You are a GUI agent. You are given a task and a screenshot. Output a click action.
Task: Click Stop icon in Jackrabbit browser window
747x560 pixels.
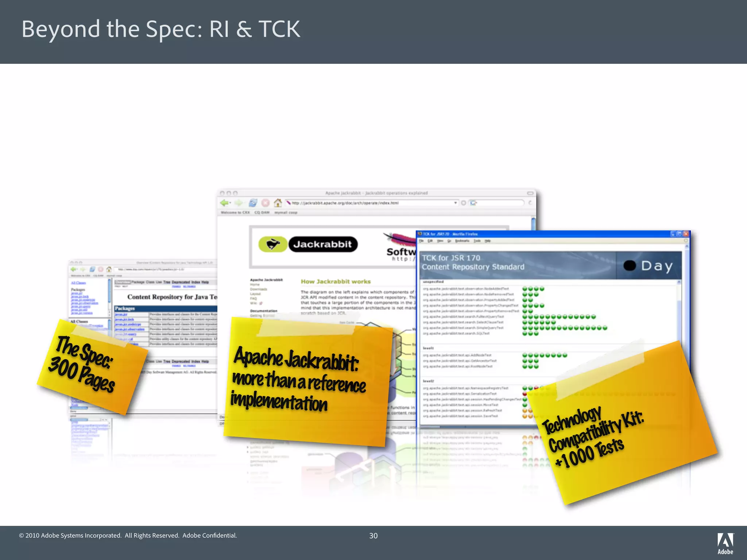pyautogui.click(x=266, y=203)
